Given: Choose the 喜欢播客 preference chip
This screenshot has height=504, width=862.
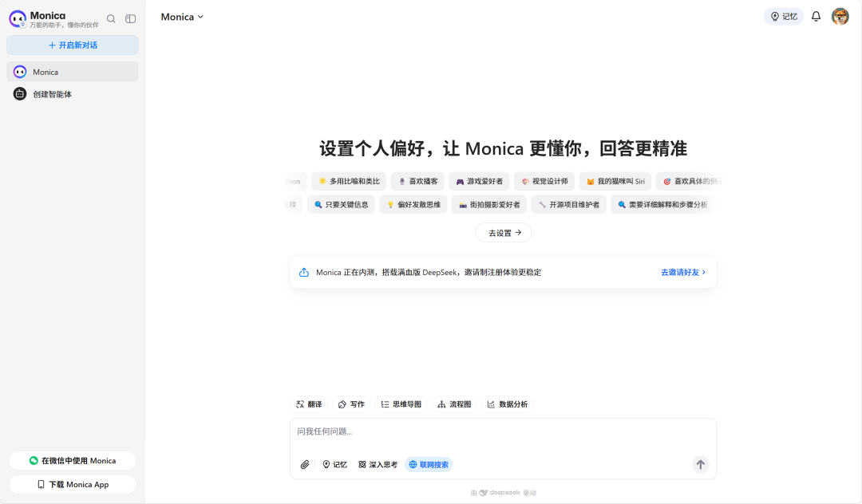Looking at the screenshot, I should [417, 181].
